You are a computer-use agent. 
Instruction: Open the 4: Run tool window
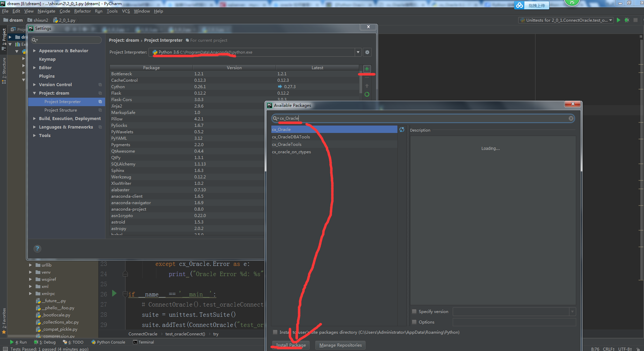tap(18, 342)
